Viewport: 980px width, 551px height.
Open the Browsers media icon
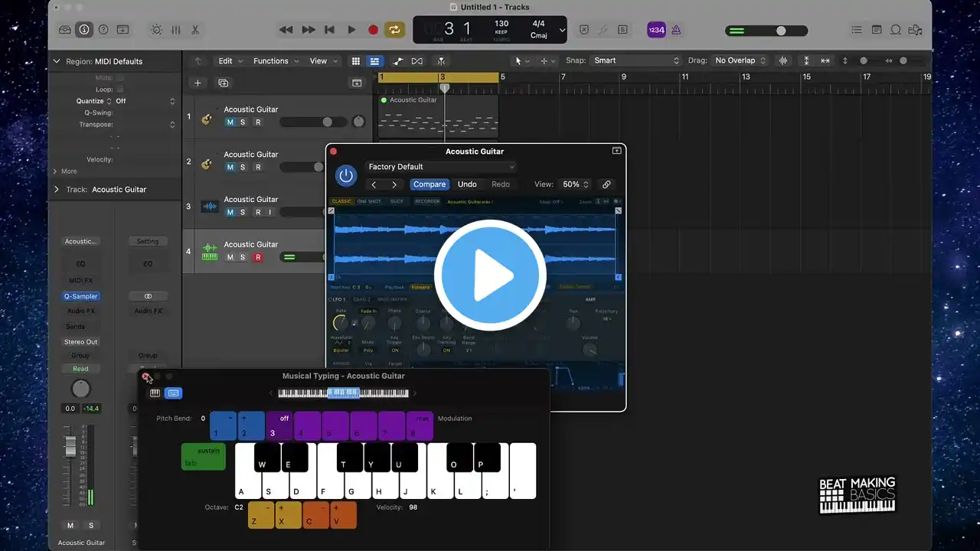pos(915,30)
